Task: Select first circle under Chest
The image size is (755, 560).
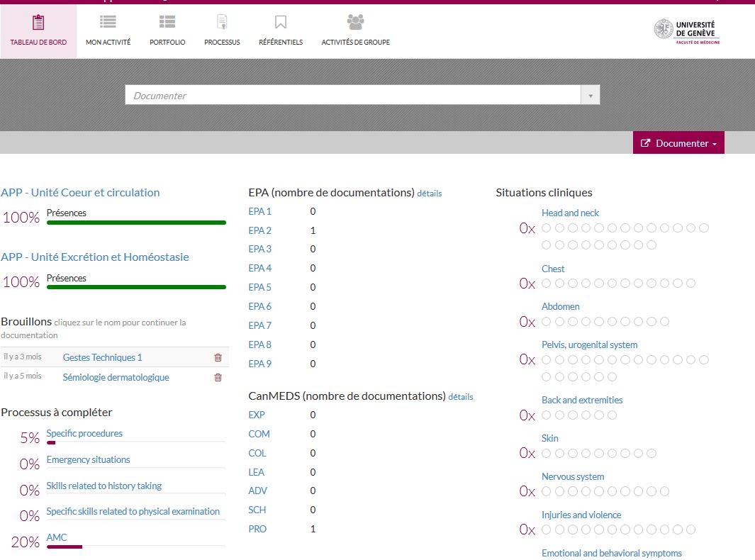Action: tap(547, 284)
